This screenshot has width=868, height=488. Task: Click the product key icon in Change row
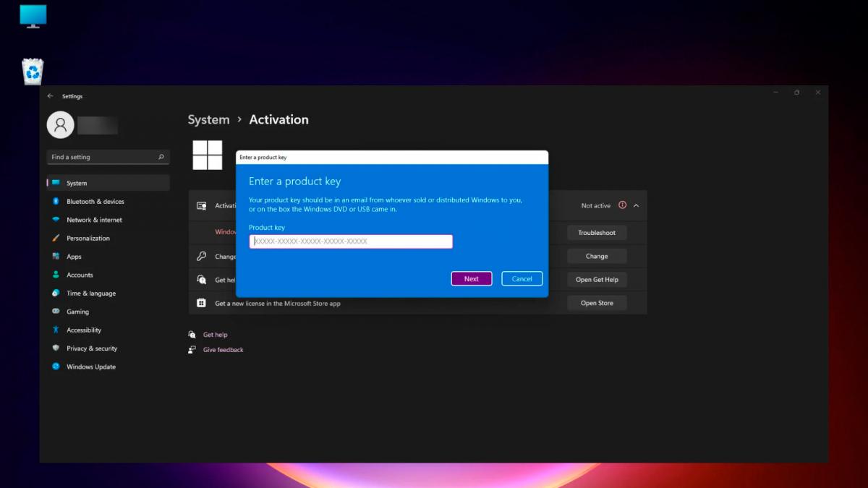(x=202, y=257)
